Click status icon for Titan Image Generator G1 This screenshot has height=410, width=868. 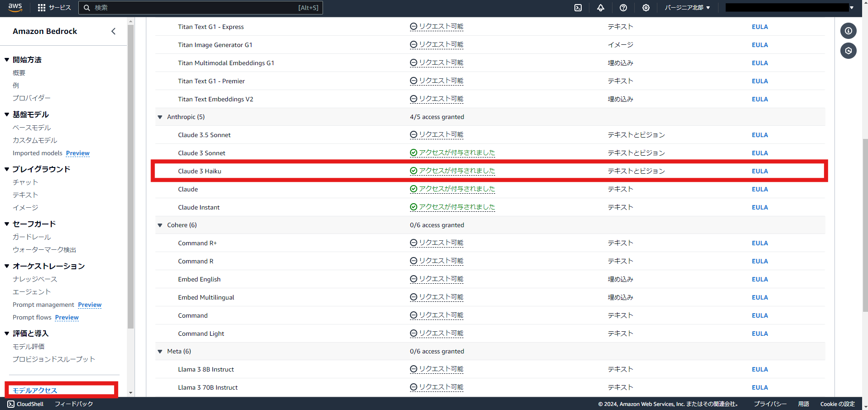point(413,45)
